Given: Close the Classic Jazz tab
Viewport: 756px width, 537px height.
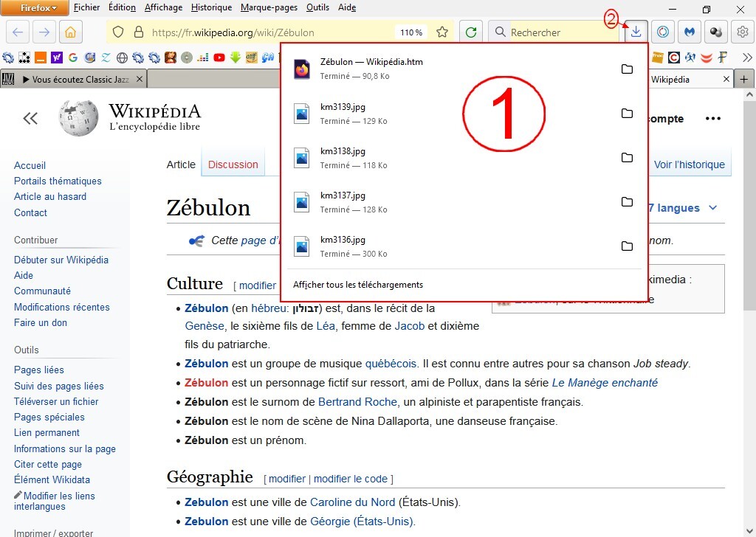Looking at the screenshot, I should click(x=140, y=79).
